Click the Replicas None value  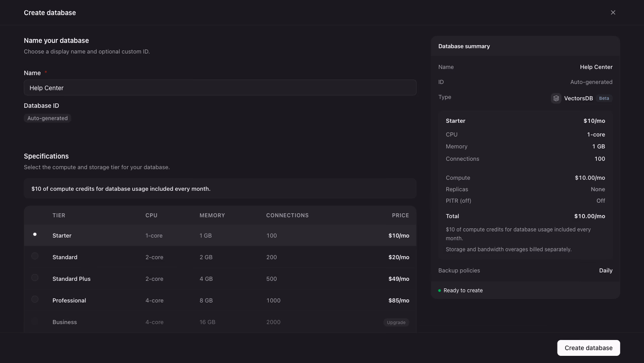coord(598,189)
